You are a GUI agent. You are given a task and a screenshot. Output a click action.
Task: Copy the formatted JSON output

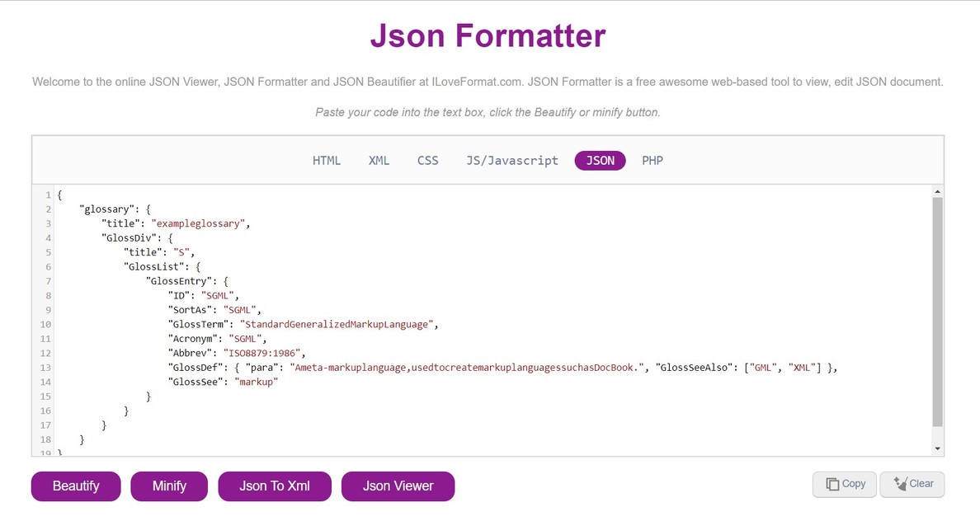point(844,484)
